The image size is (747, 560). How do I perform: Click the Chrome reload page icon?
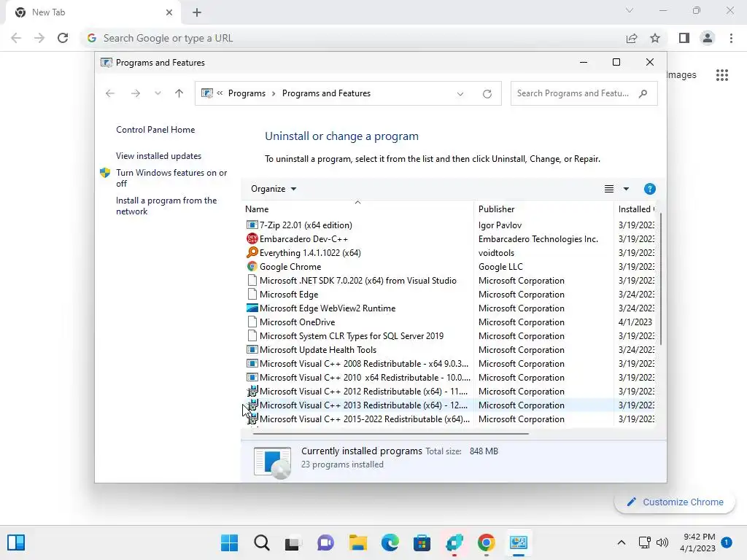[x=63, y=38]
